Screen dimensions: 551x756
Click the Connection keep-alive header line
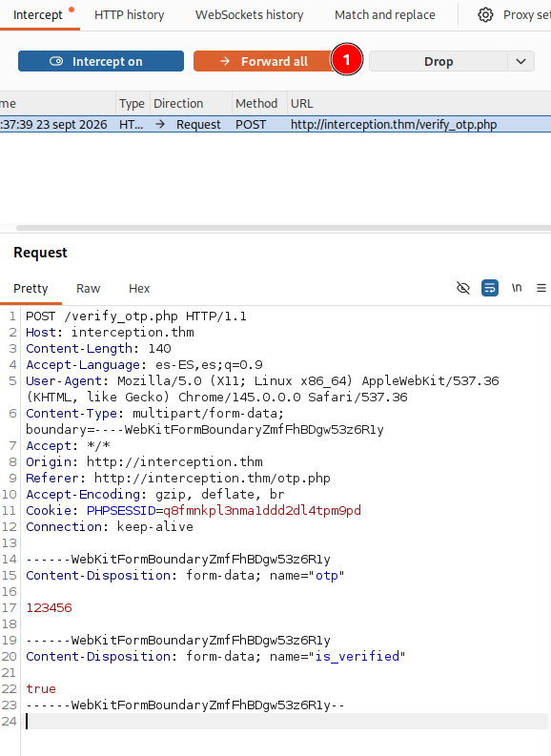pos(110,526)
